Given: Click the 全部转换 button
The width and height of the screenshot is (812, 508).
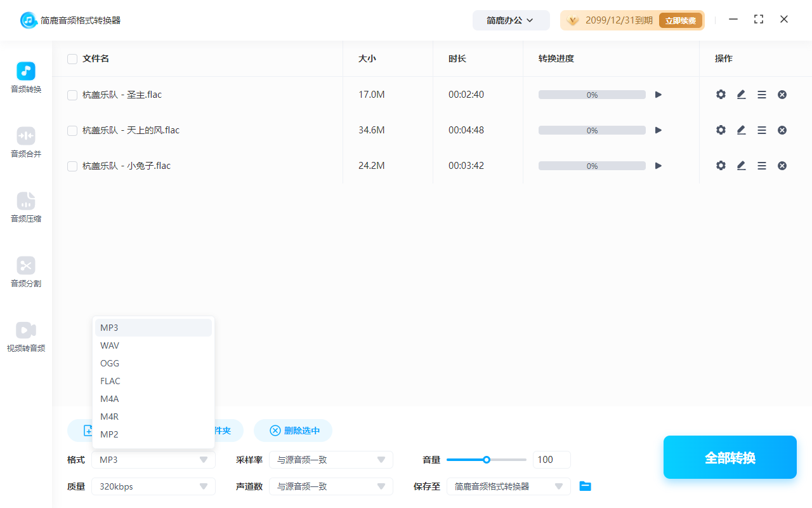Looking at the screenshot, I should click(x=730, y=457).
